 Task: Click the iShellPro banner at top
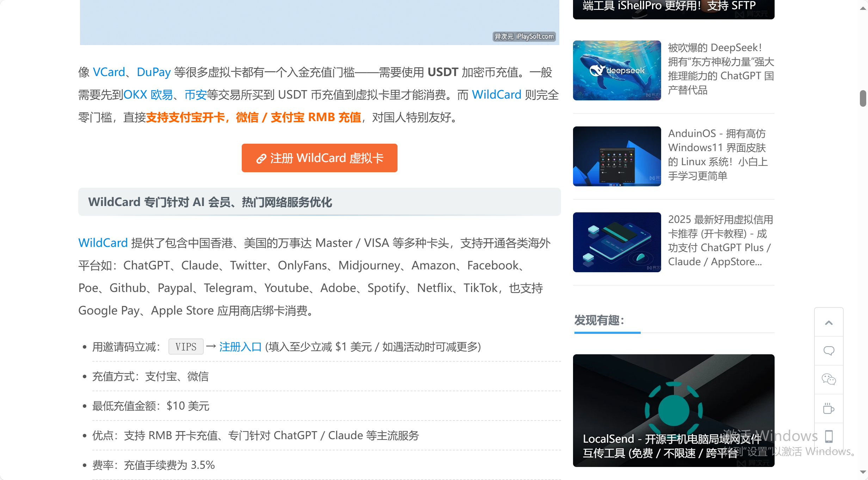coord(673,9)
